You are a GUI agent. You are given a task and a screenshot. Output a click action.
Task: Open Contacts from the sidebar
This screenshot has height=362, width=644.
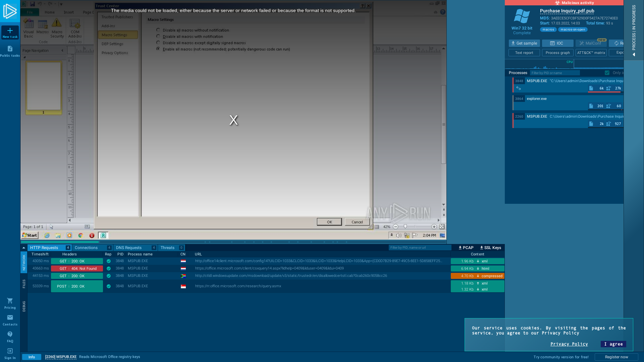pyautogui.click(x=10, y=320)
